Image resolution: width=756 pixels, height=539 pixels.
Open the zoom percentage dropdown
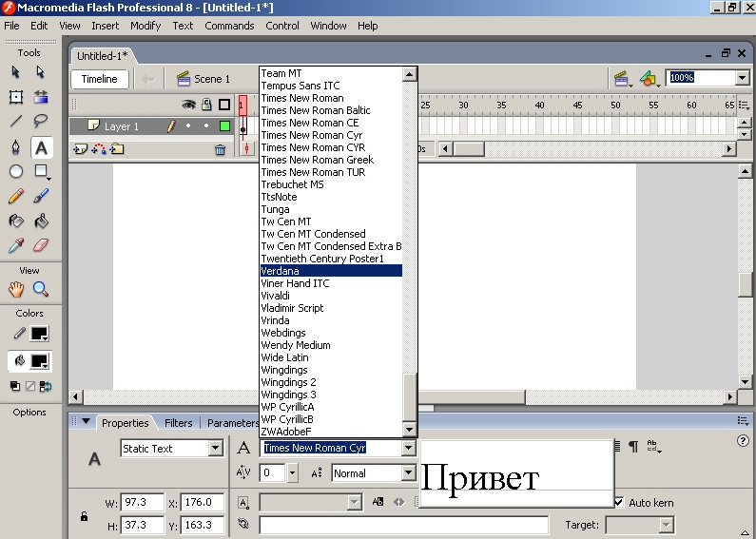(x=742, y=78)
